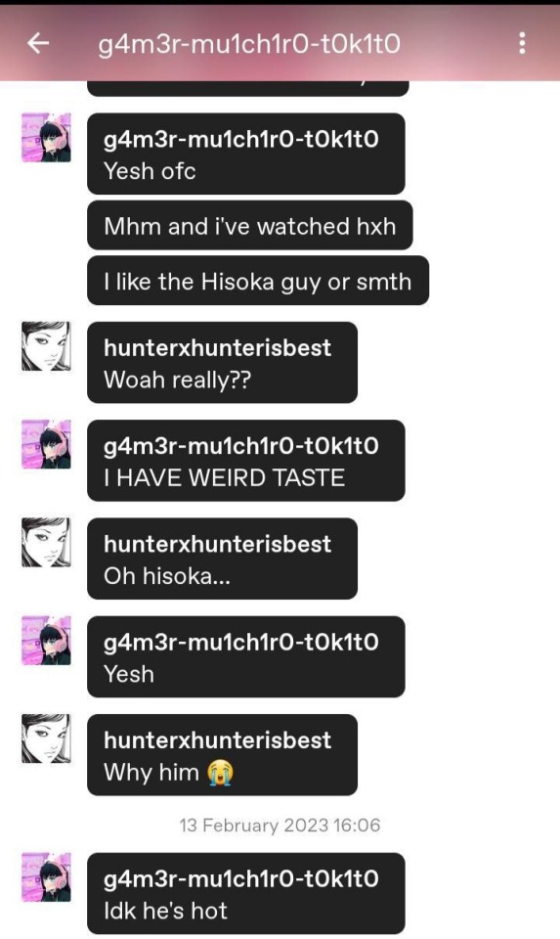Select the 'Idk he's hot' message bubble
Viewport: 560px width, 939px height.
point(246,893)
